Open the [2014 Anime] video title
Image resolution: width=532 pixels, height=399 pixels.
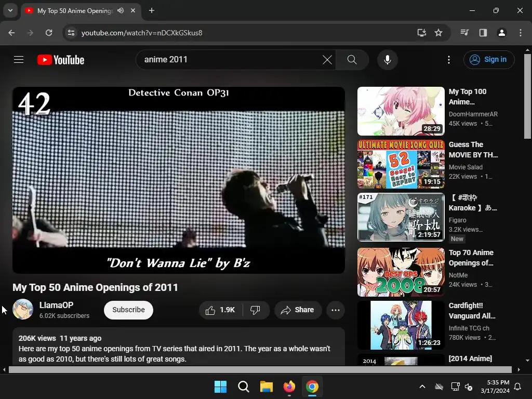470,358
